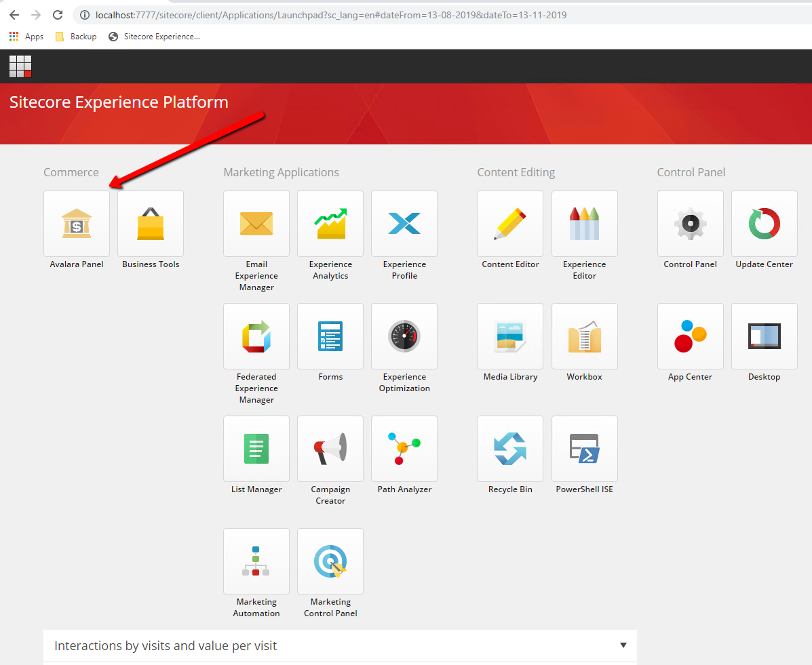The image size is (812, 665).
Task: Open Email Experience Manager envelope icon
Action: point(256,224)
